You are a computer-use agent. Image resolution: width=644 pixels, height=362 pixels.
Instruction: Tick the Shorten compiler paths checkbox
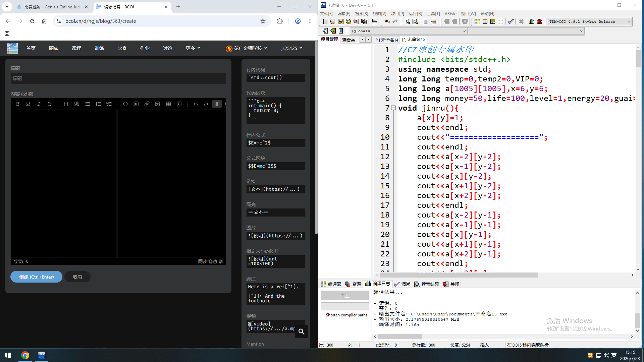point(323,315)
